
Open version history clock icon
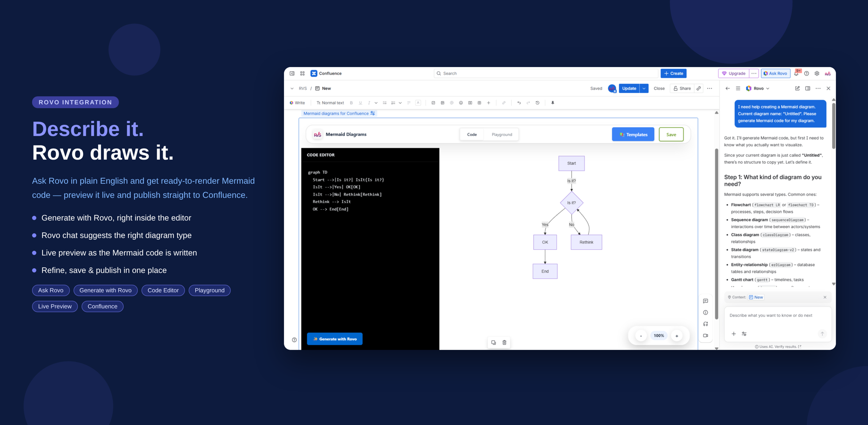click(537, 103)
